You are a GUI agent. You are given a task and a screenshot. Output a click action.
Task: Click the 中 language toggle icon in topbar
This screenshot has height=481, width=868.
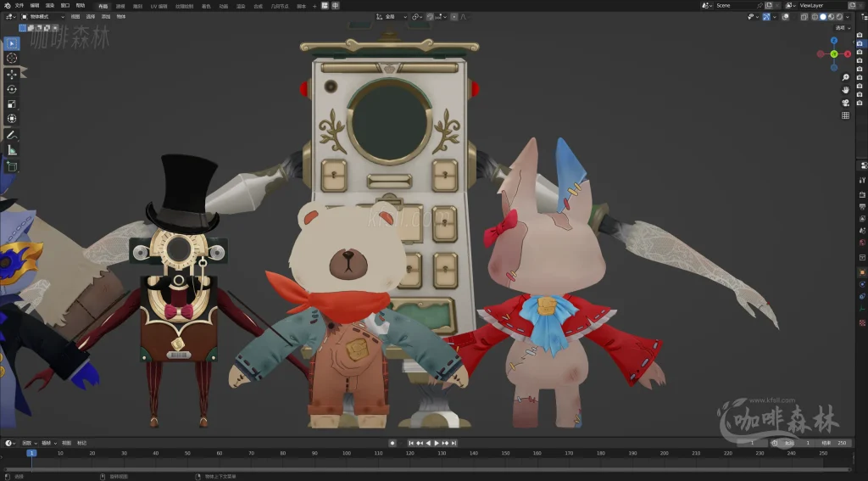(x=335, y=6)
